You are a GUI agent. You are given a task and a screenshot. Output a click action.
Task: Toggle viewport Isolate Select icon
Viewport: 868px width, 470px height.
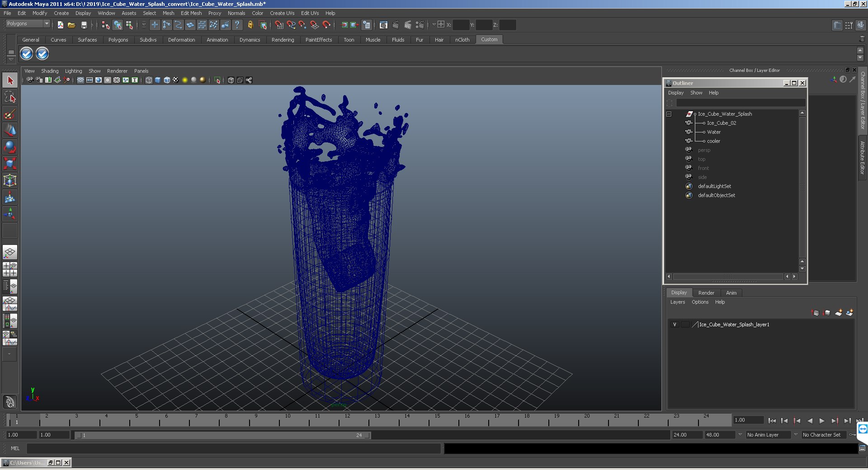[x=217, y=80]
